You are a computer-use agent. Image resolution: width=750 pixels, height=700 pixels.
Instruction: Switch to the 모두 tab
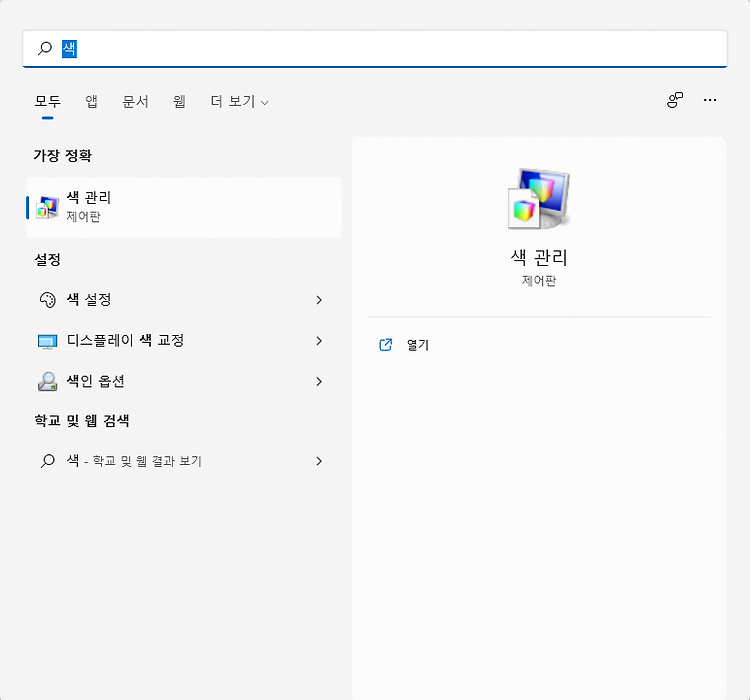[47, 101]
